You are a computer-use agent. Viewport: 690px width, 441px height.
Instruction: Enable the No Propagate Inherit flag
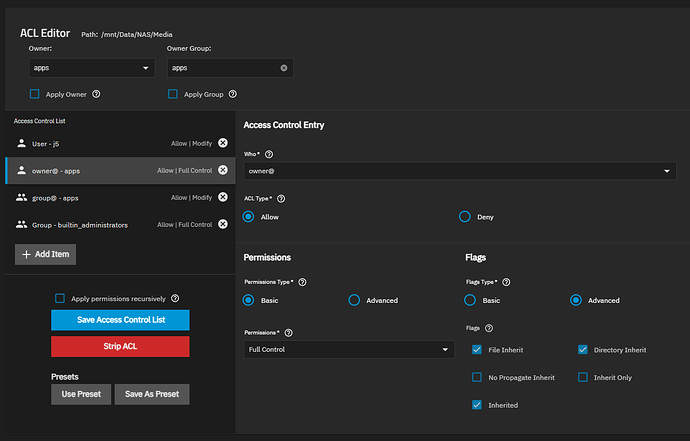click(x=477, y=377)
